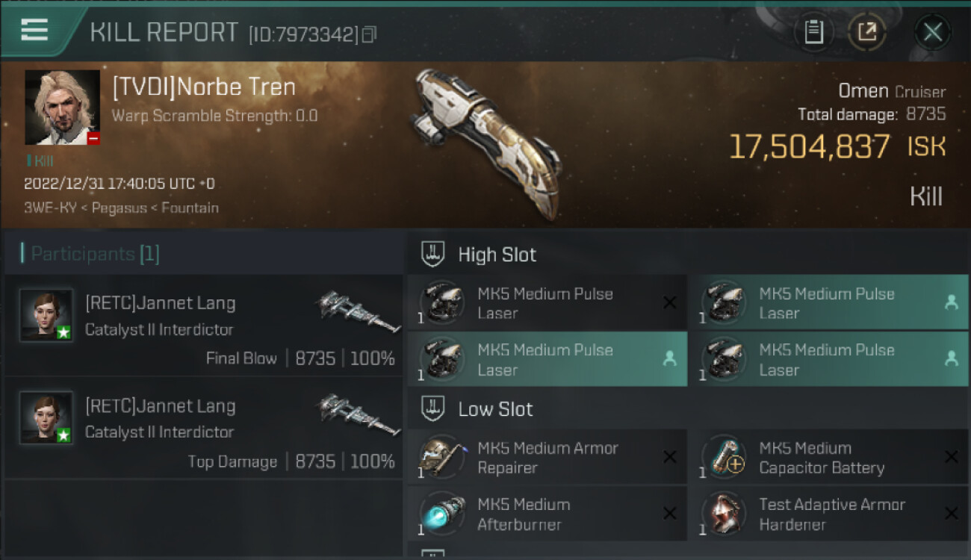This screenshot has width=971, height=560.
Task: Select Jannet Lang's Top Damage portrait
Action: pyautogui.click(x=46, y=418)
